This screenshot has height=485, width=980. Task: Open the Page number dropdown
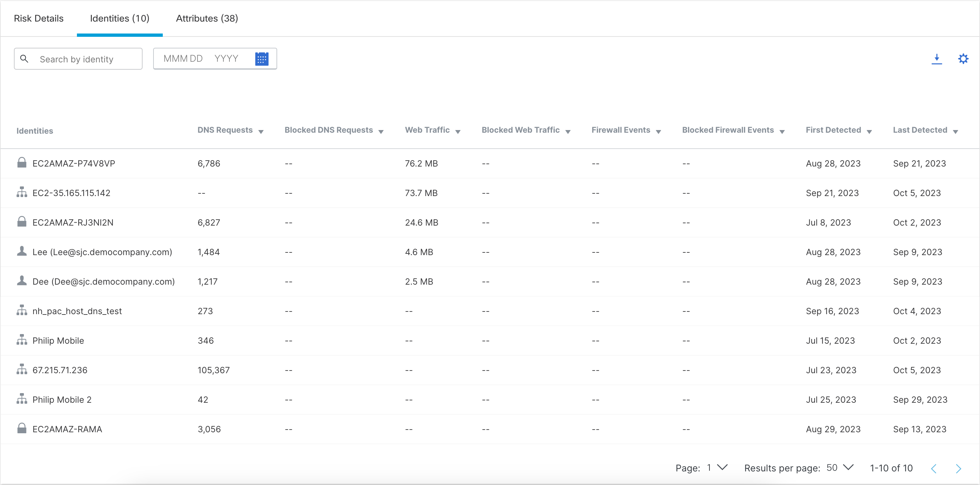717,467
